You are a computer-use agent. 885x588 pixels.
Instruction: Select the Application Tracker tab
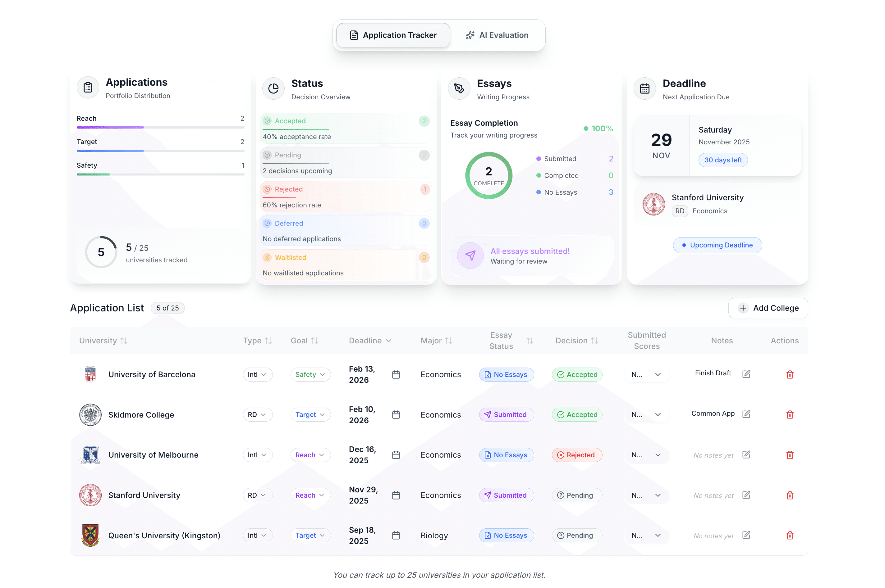click(393, 35)
